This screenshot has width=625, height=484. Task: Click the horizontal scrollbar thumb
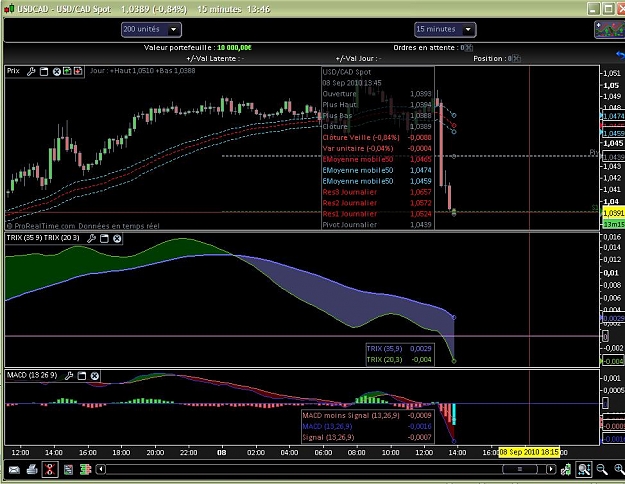pos(520,469)
